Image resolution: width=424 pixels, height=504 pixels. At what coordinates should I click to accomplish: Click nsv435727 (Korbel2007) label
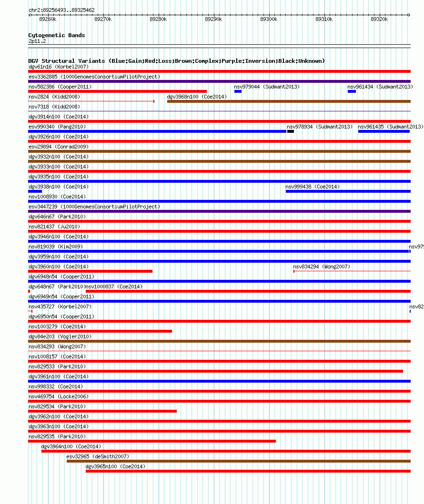coord(60,306)
